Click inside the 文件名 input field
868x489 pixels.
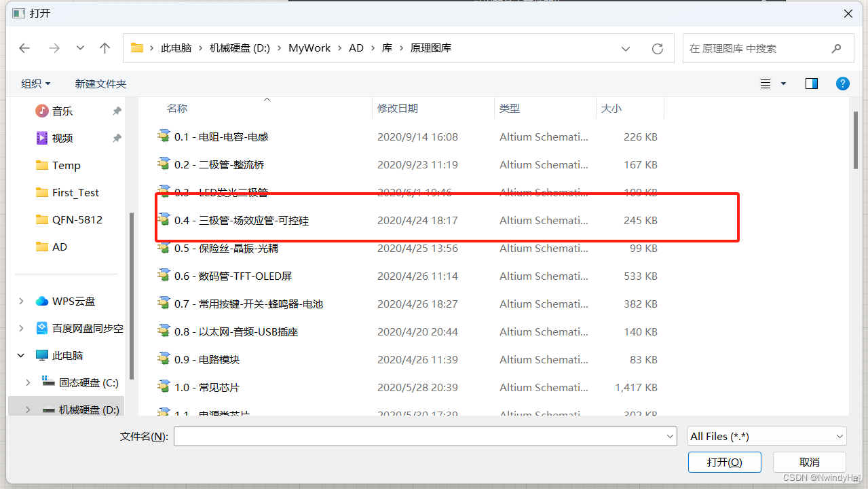tap(421, 436)
